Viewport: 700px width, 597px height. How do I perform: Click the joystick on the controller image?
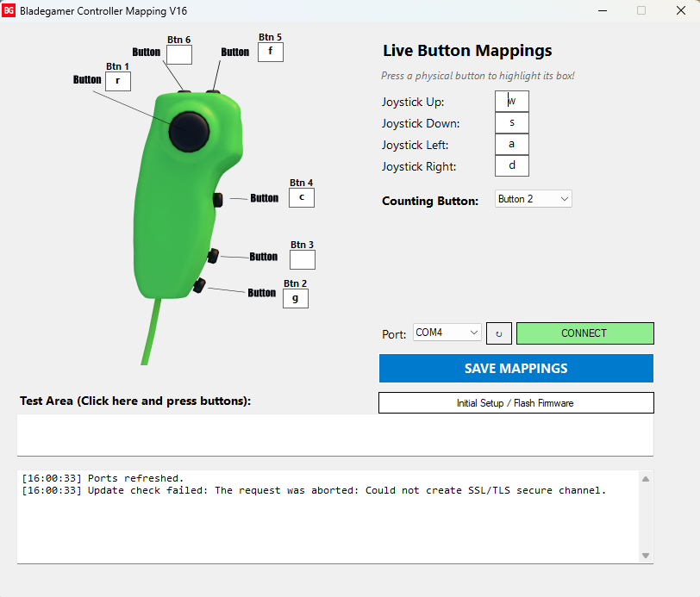tap(189, 132)
